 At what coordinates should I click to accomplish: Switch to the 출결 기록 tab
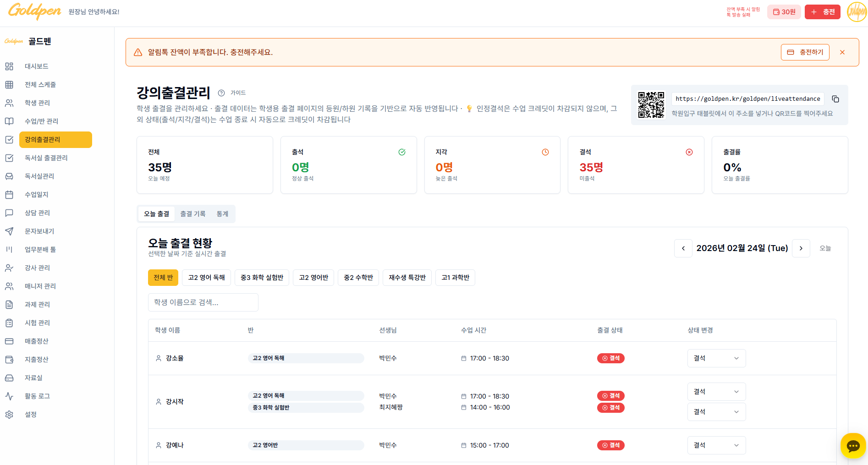[192, 214]
